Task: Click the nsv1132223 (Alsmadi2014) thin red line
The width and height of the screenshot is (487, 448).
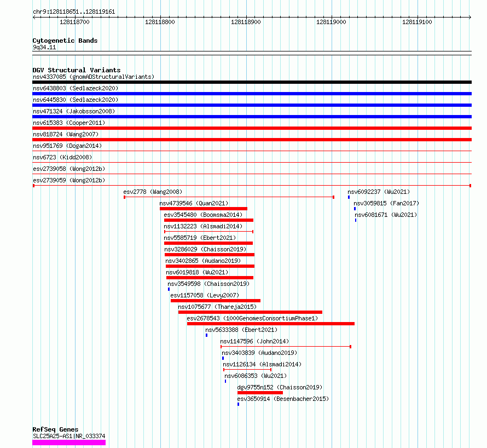Action: tap(208, 232)
